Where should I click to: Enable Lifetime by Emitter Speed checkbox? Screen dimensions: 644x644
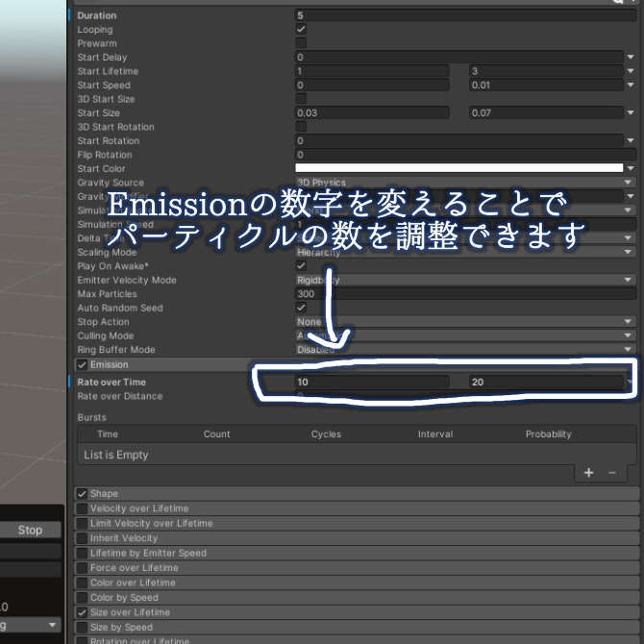point(82,554)
